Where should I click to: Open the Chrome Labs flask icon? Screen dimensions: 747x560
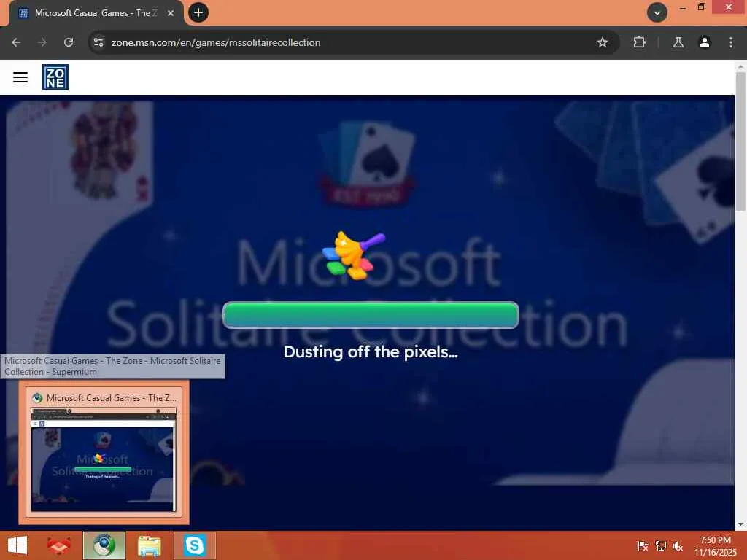(678, 42)
